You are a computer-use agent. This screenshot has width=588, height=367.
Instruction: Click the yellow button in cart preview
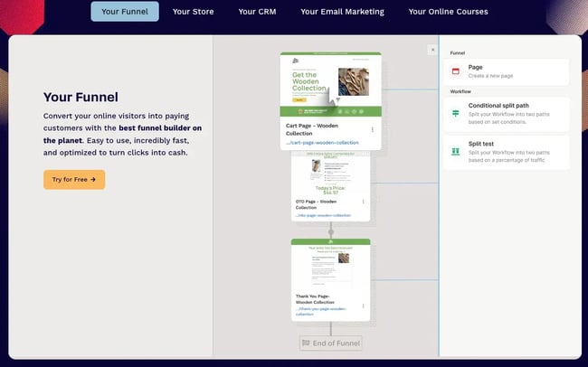coord(299,100)
